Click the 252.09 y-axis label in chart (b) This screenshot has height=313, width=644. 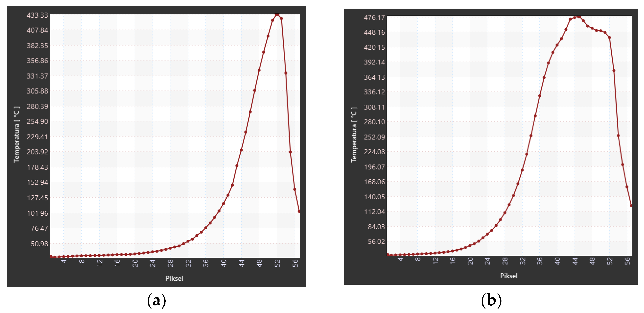pyautogui.click(x=374, y=137)
